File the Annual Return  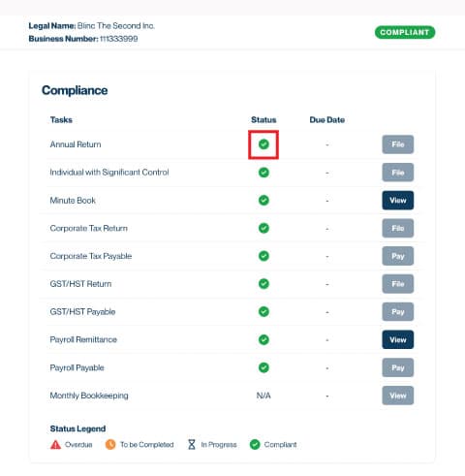pos(398,144)
